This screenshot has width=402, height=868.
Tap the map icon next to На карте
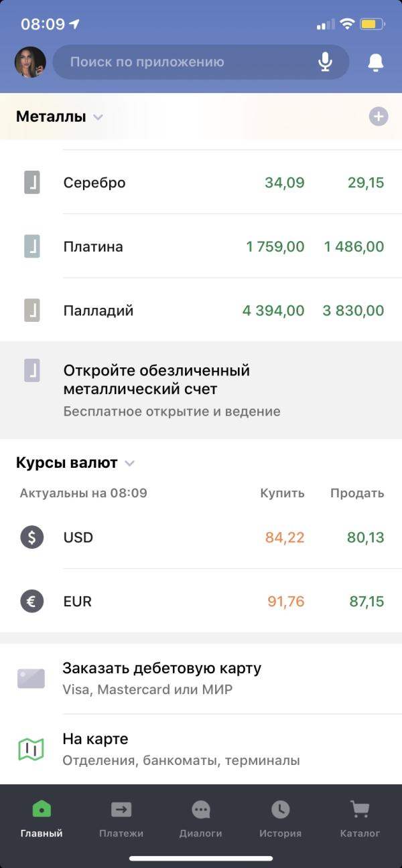click(31, 749)
